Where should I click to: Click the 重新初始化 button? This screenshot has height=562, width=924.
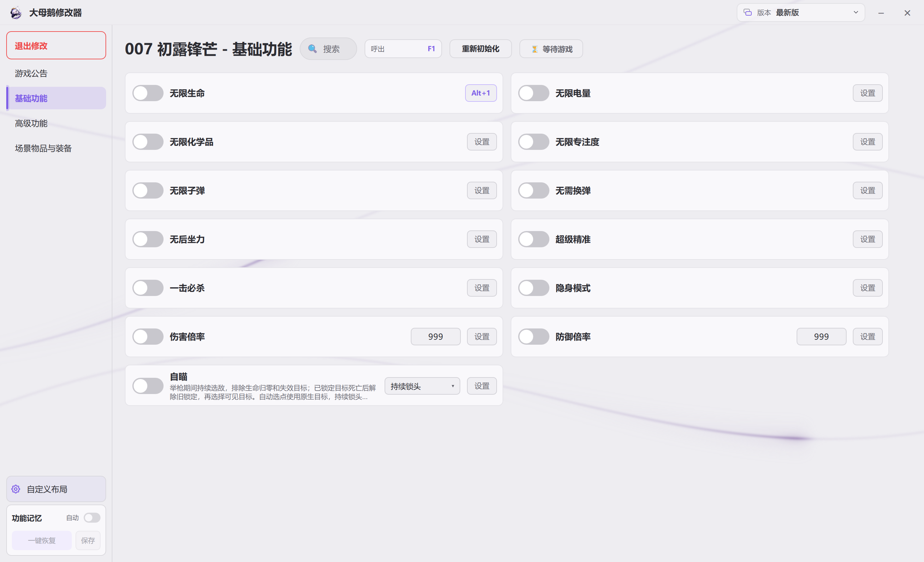(x=480, y=49)
